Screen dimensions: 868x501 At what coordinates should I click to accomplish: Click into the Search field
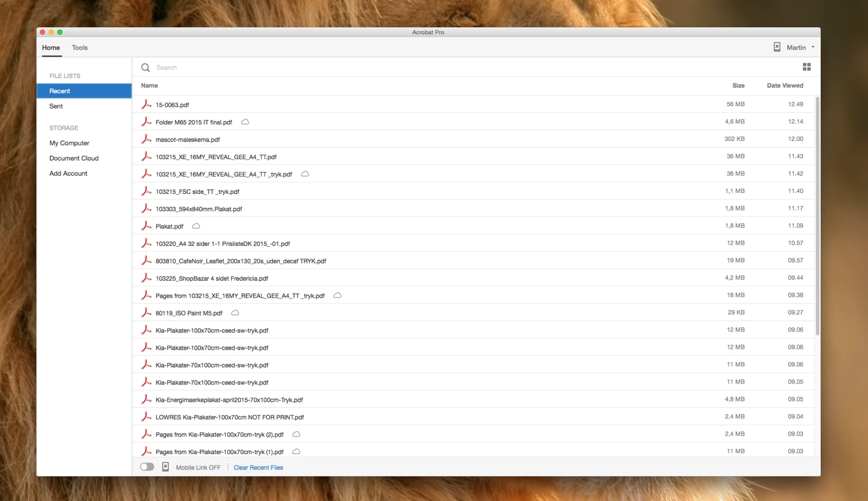tap(473, 68)
